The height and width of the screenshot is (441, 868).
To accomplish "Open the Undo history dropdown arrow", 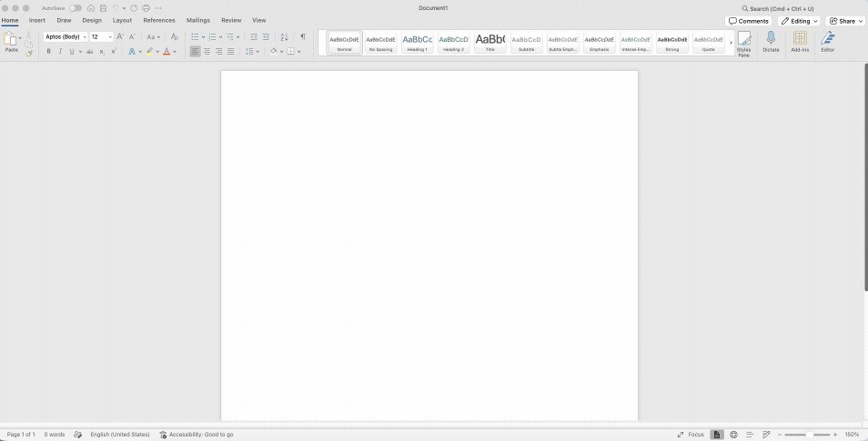I will (124, 8).
